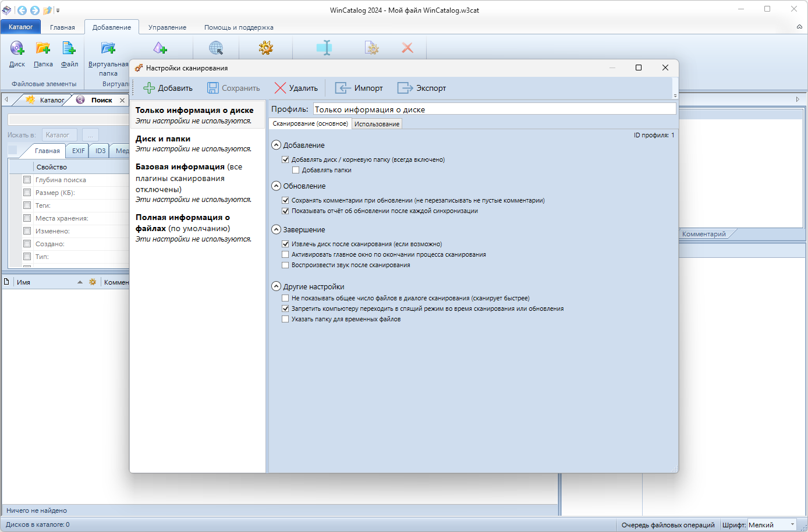Close the Поиск panel tab
This screenshot has width=808, height=532.
click(122, 100)
